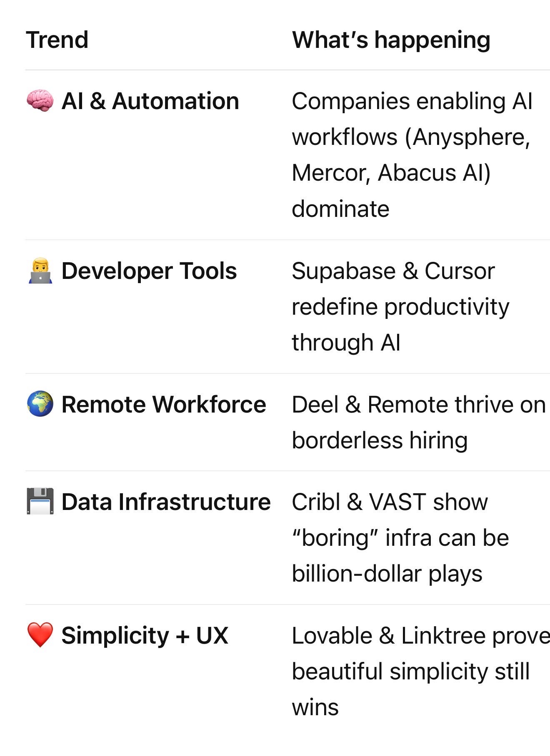Select the Trend column header
The height and width of the screenshot is (756, 550).
[x=57, y=40]
